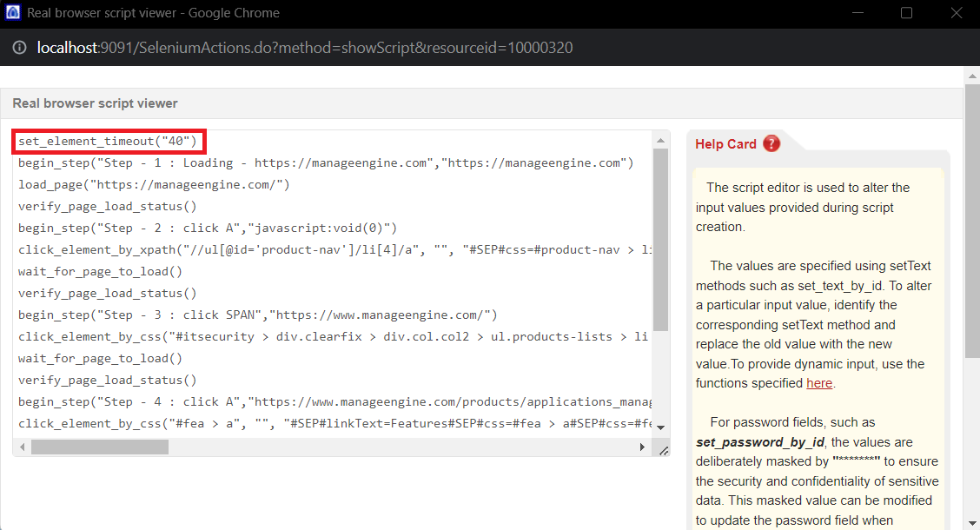Image resolution: width=980 pixels, height=530 pixels.
Task: Click the script editor's horizontal scrollbar thumb
Action: tap(100, 447)
